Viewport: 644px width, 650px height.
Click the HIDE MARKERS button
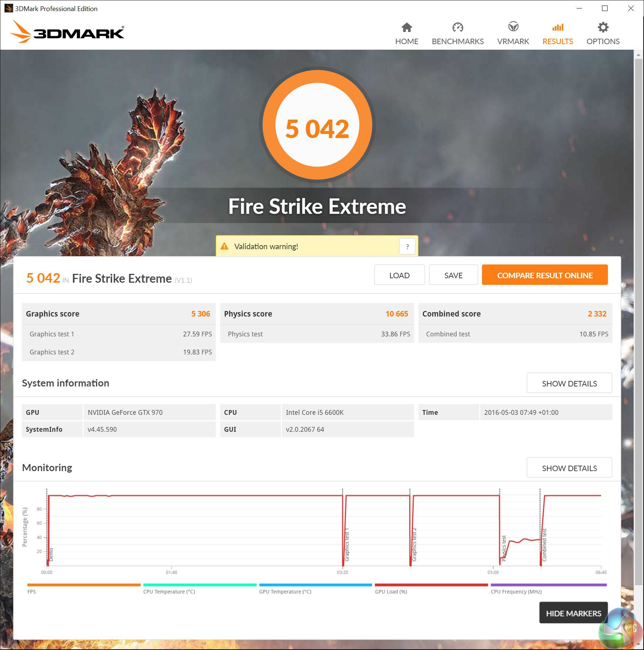tap(573, 613)
